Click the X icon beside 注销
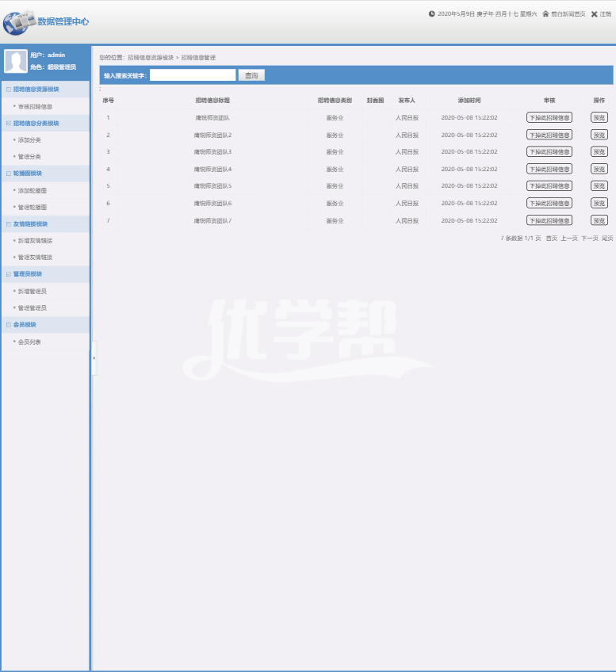 tap(594, 13)
